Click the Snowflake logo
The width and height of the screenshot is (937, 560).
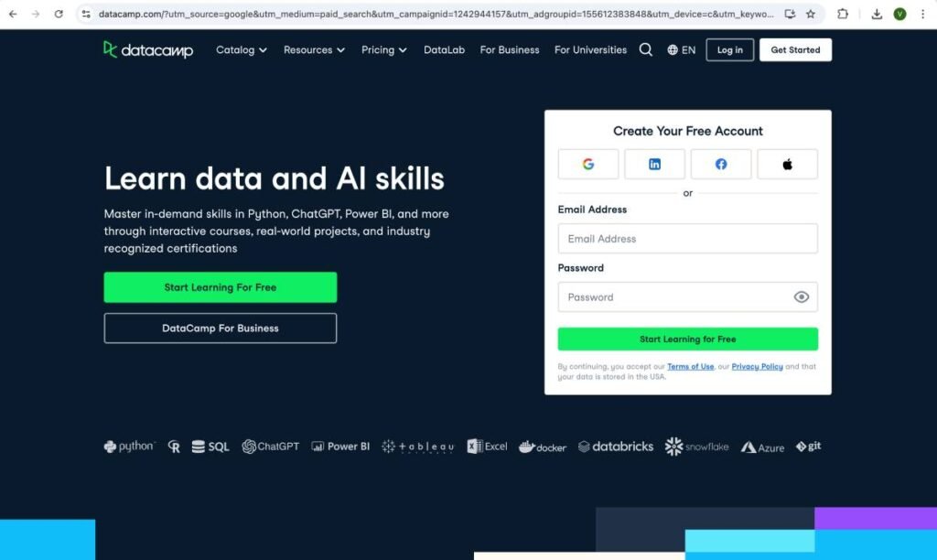pos(696,447)
